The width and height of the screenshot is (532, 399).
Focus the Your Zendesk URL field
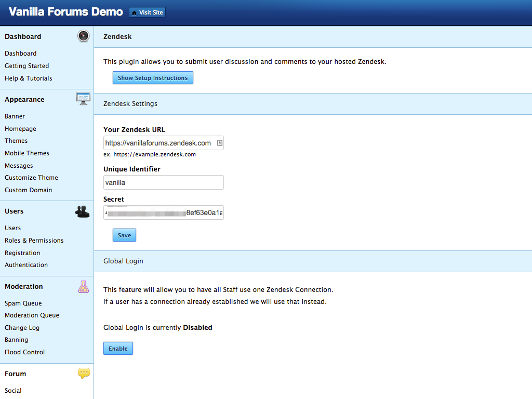(x=158, y=143)
